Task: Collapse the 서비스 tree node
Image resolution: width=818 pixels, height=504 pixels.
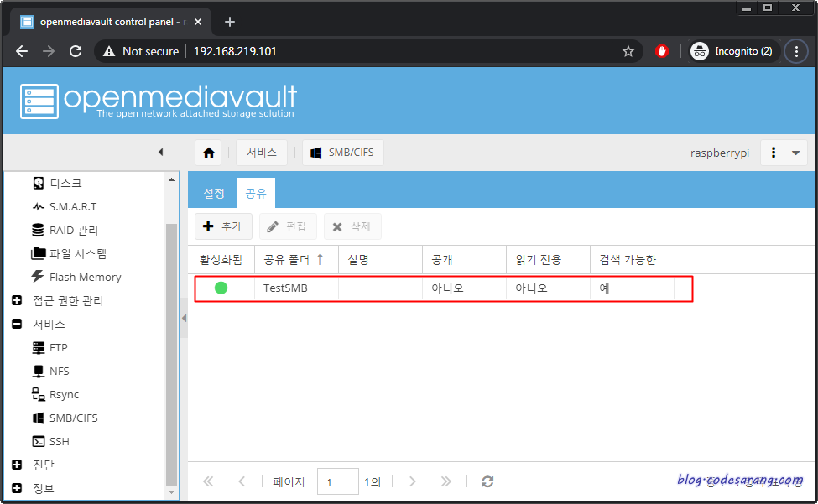Action: click(17, 324)
